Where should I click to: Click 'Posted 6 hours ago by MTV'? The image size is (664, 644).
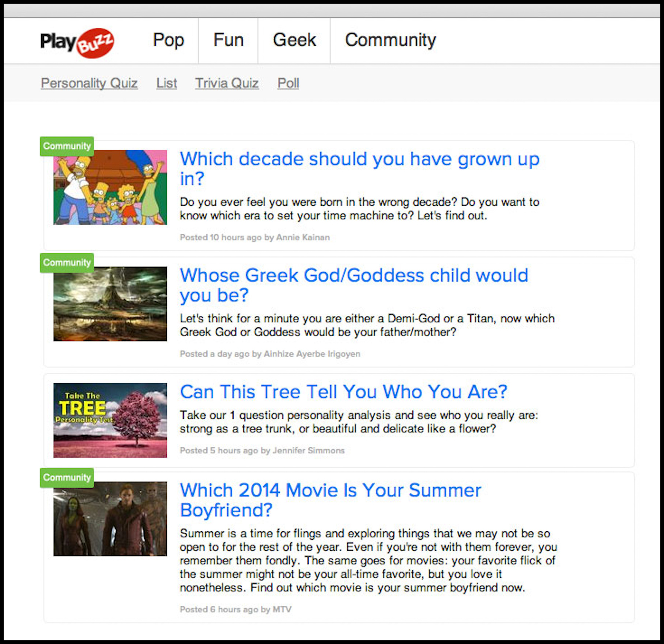pos(236,609)
